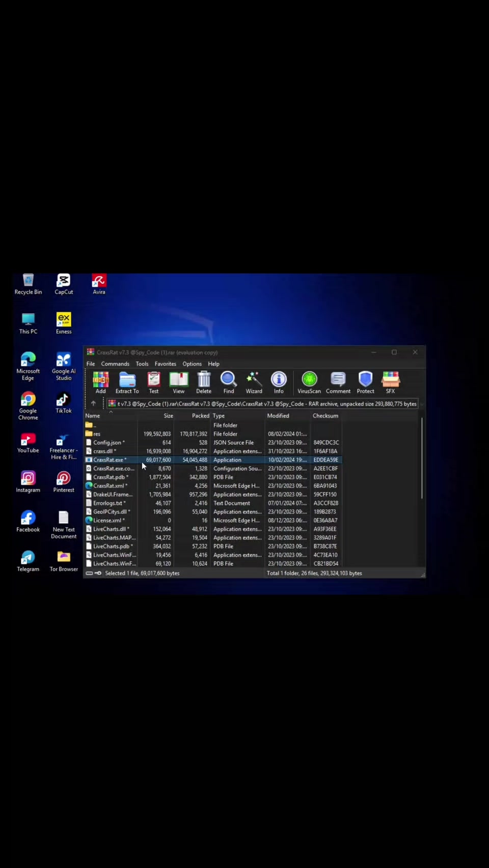Click the Extract To toolbar icon

(127, 383)
